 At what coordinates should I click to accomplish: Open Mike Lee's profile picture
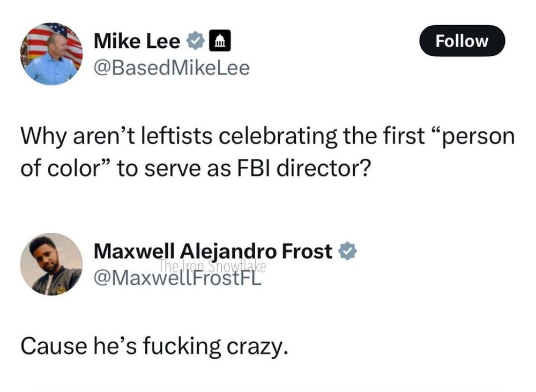coord(51,54)
